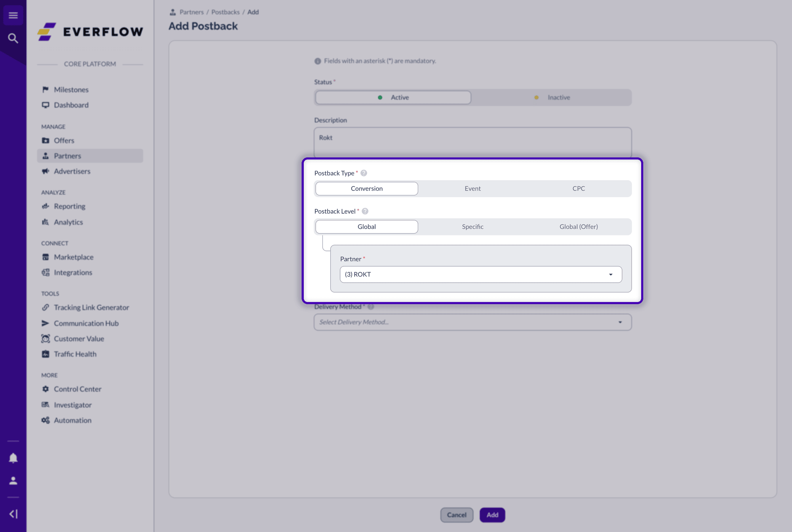Click the Dashboard monitor icon
This screenshot has width=792, height=532.
(x=46, y=105)
